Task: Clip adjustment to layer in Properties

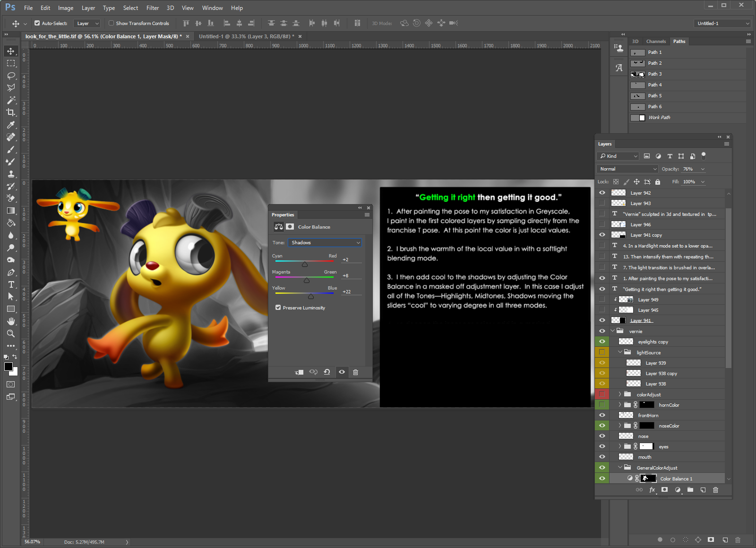Action: point(299,372)
